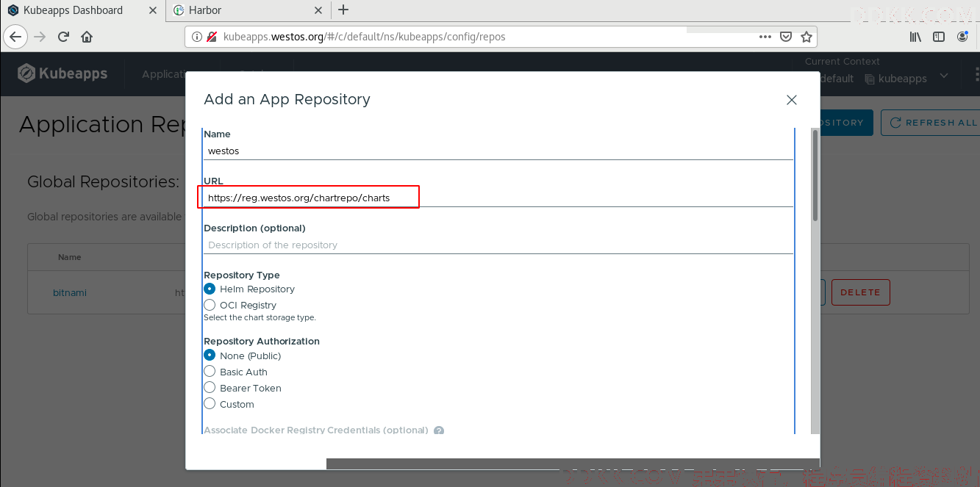The height and width of the screenshot is (487, 980).
Task: Open the browser home page
Action: 87,37
